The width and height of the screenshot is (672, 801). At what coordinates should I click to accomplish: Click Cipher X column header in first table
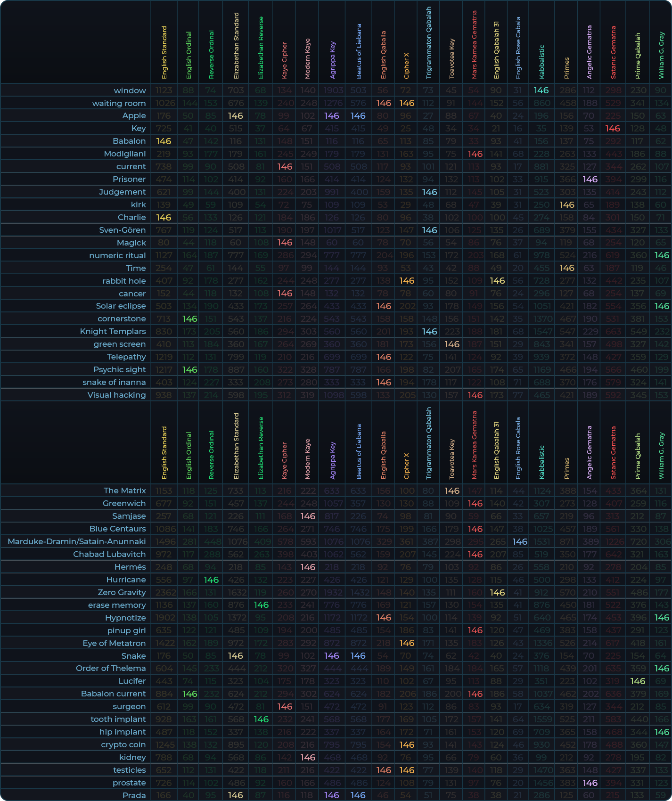(406, 66)
